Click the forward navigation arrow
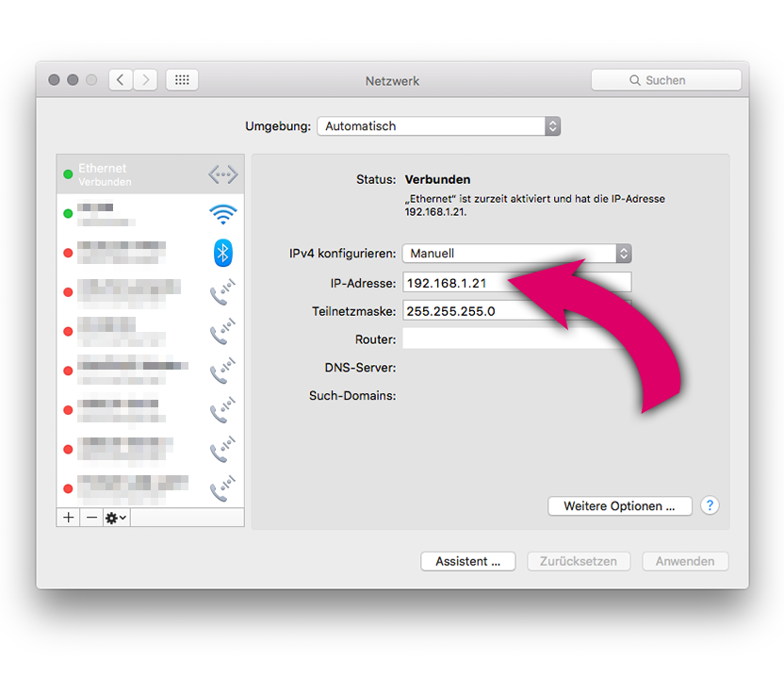 (x=145, y=80)
